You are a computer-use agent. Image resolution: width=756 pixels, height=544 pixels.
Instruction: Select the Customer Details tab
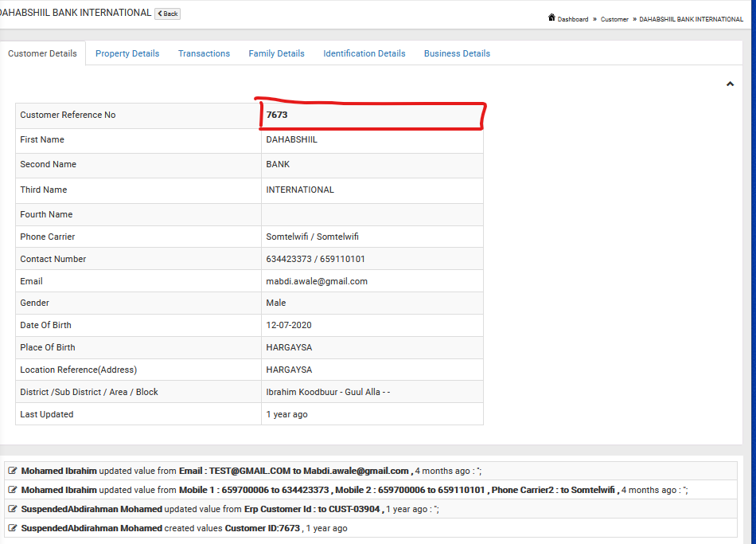click(x=42, y=53)
